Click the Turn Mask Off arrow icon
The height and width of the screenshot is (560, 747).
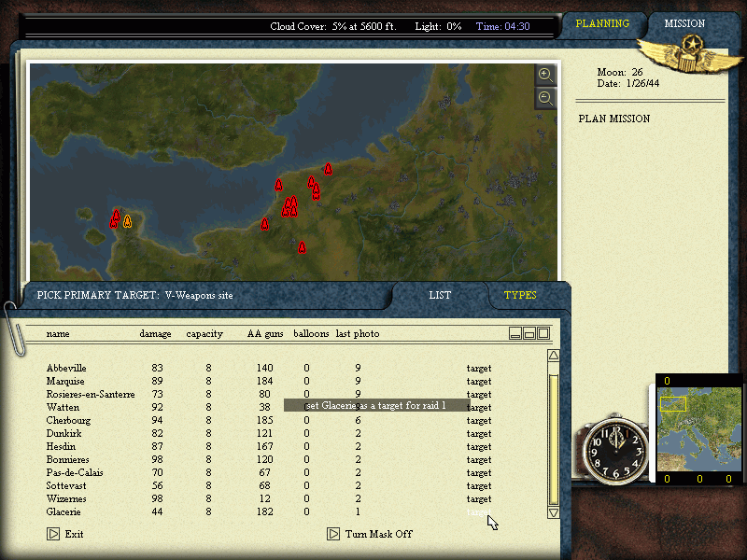[333, 534]
